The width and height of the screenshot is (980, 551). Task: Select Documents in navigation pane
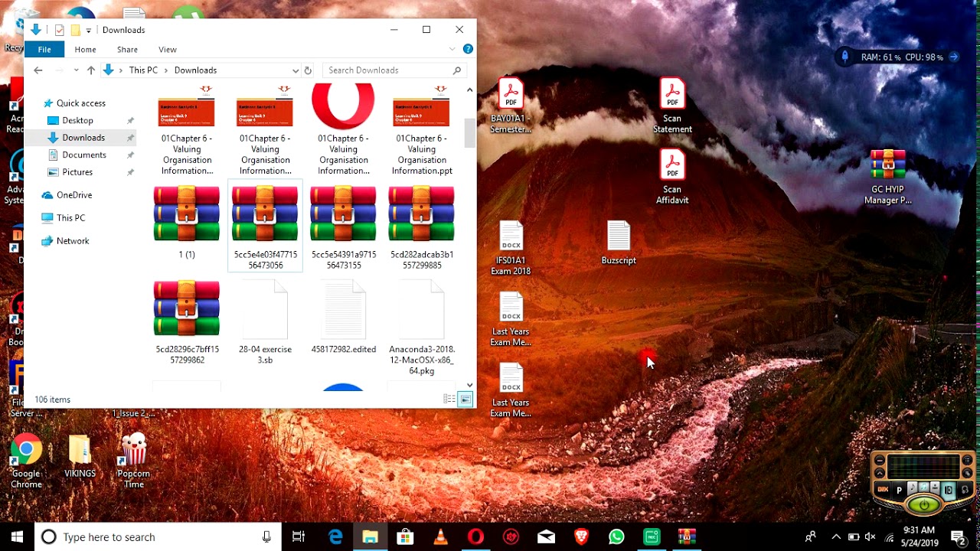coord(83,155)
